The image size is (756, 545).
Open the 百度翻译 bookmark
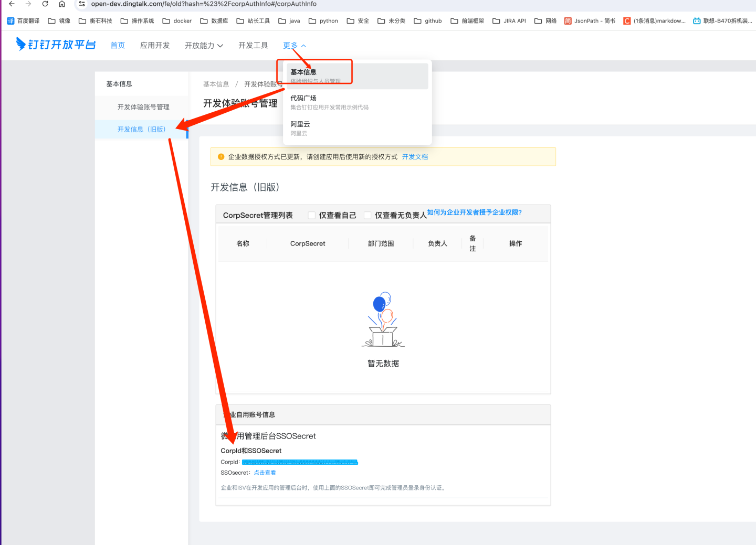[24, 21]
